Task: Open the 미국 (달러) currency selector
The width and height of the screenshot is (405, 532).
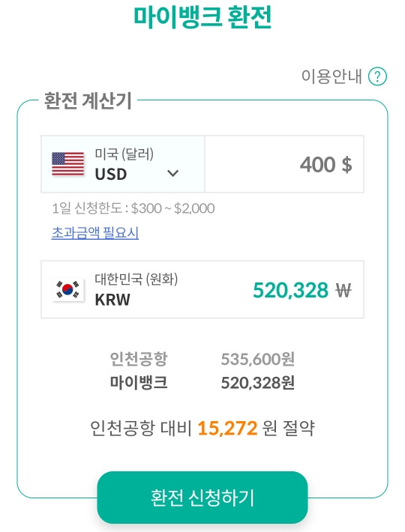Action: point(123,164)
